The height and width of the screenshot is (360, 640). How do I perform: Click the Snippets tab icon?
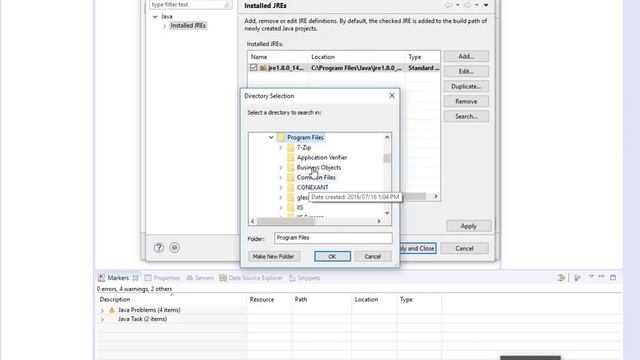(x=292, y=278)
